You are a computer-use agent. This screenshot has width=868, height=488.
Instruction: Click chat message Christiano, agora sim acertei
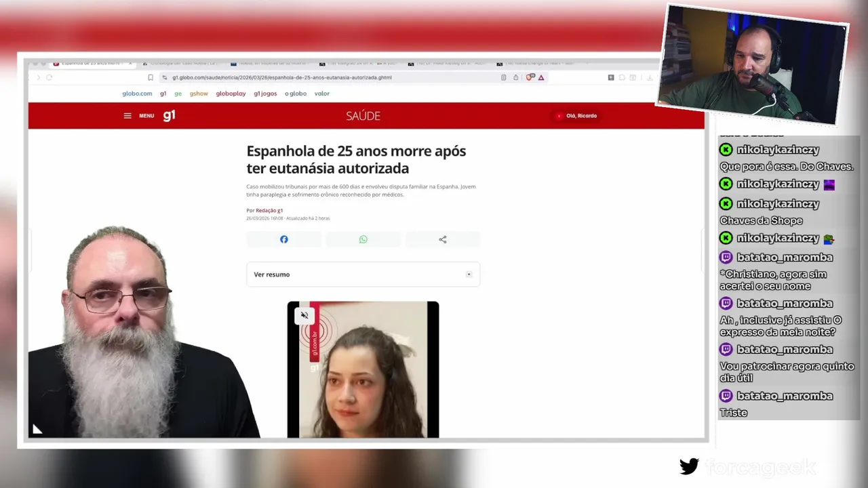tap(774, 280)
